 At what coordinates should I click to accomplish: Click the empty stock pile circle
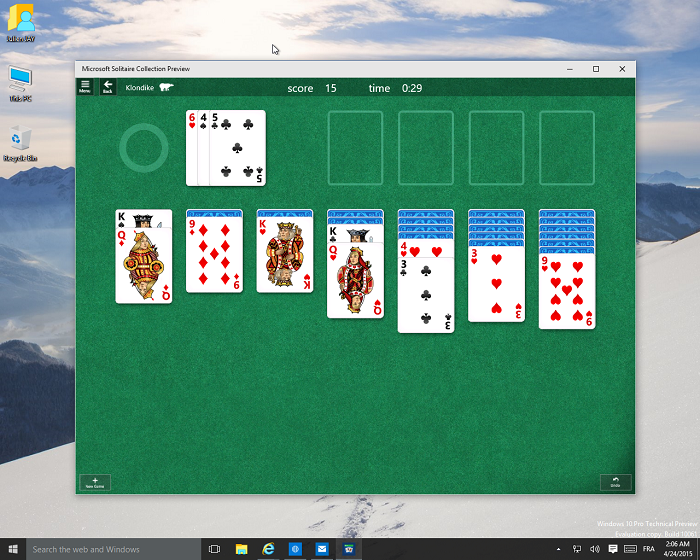click(144, 148)
